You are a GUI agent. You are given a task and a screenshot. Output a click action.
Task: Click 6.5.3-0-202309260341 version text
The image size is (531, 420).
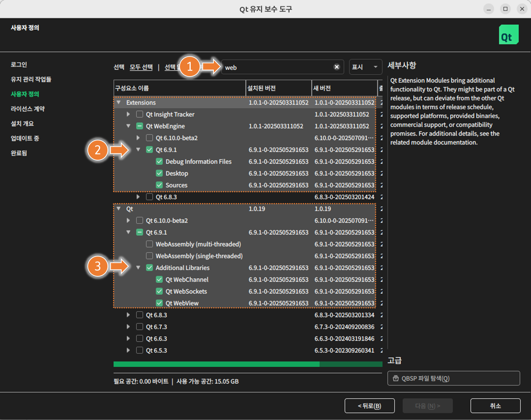[344, 350]
